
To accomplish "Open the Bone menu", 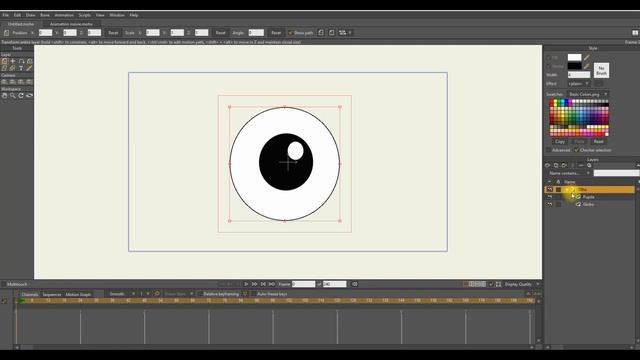I will [x=45, y=15].
